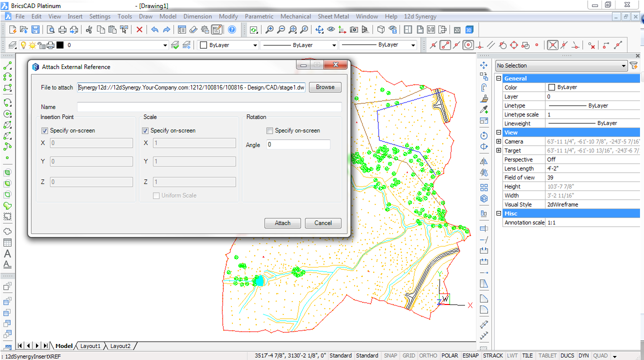Toggle Insertion Point Specify on-screen checkbox
644x360 pixels.
pyautogui.click(x=45, y=130)
